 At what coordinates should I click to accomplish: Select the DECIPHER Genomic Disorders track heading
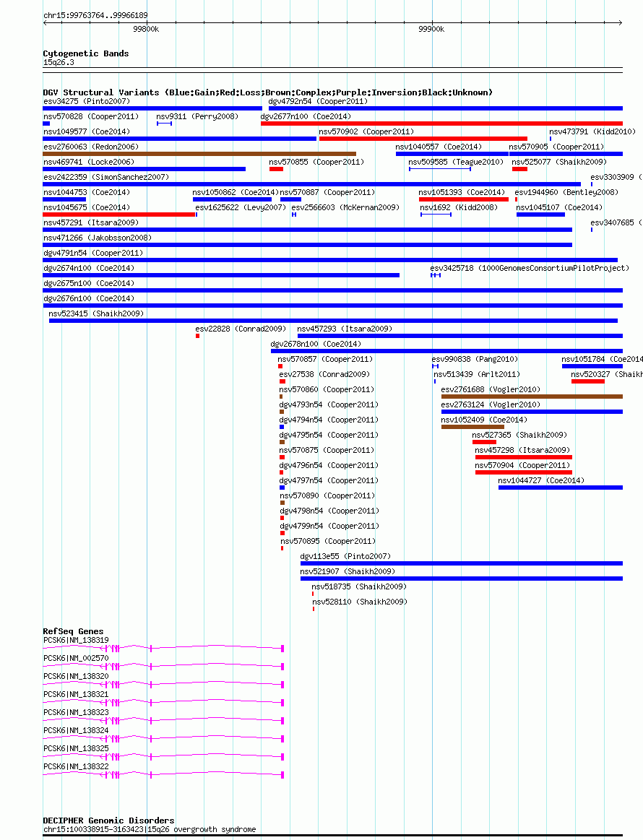click(x=109, y=820)
